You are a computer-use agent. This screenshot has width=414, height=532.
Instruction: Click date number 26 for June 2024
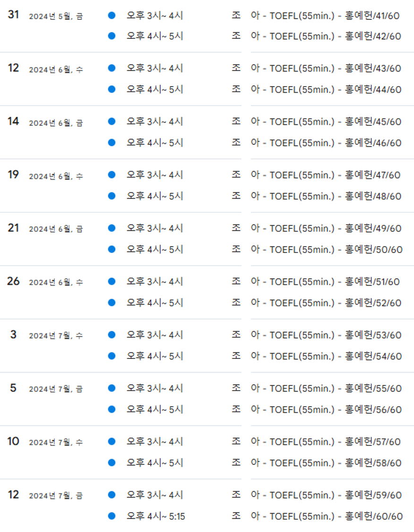(13, 281)
